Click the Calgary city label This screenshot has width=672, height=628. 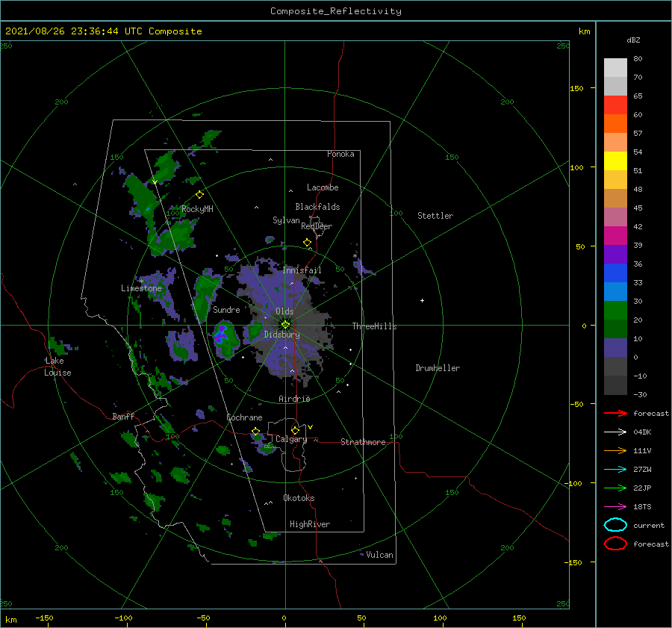pos(291,439)
